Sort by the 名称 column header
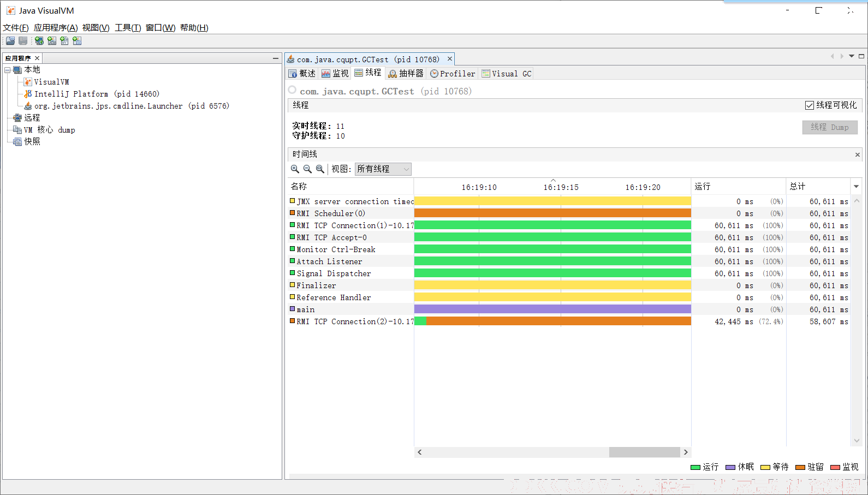The width and height of the screenshot is (868, 495). [x=351, y=187]
